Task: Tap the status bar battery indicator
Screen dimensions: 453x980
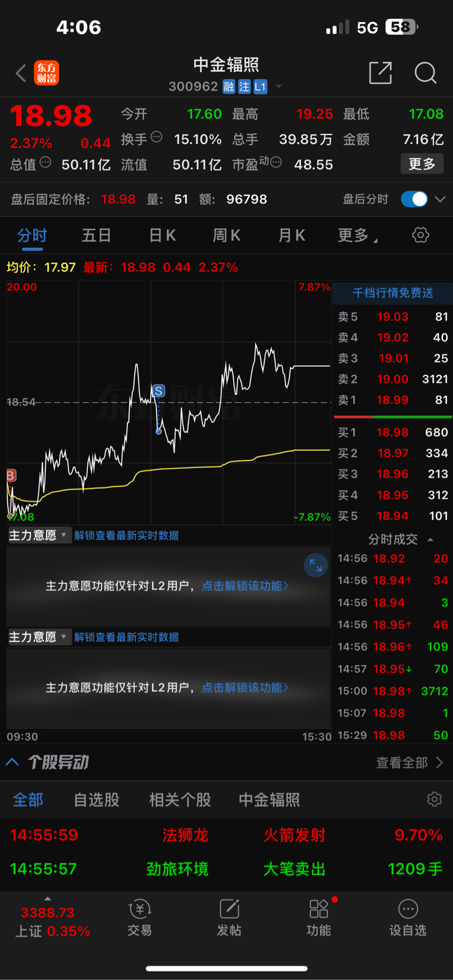Action: tap(402, 27)
